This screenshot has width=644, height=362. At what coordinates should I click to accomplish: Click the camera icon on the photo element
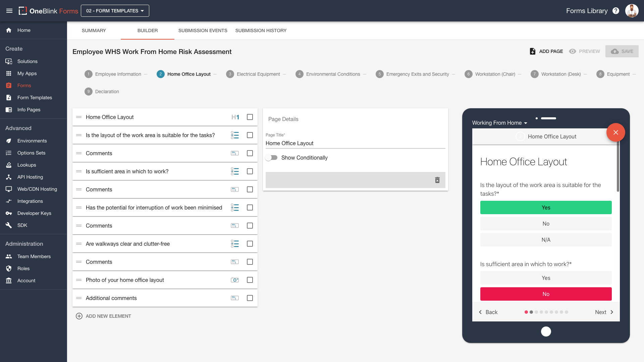pyautogui.click(x=235, y=280)
